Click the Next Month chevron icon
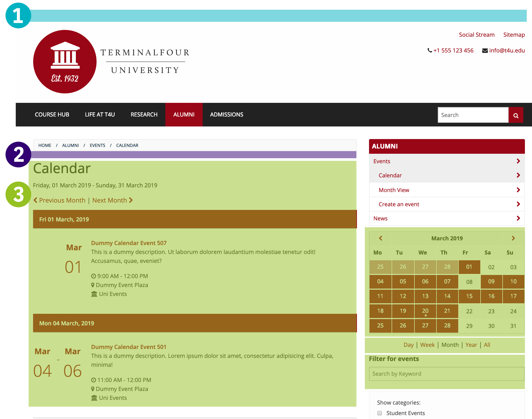Image resolution: width=532 pixels, height=419 pixels. click(x=131, y=200)
